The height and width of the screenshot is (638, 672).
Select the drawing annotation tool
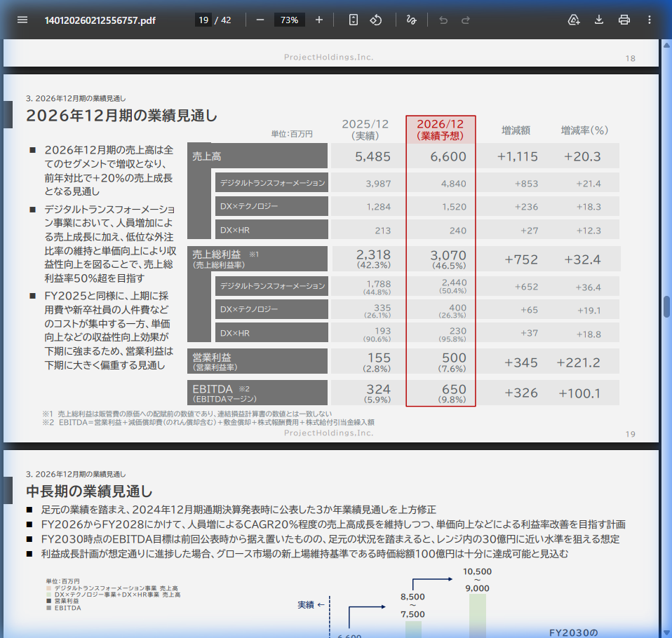pyautogui.click(x=412, y=20)
